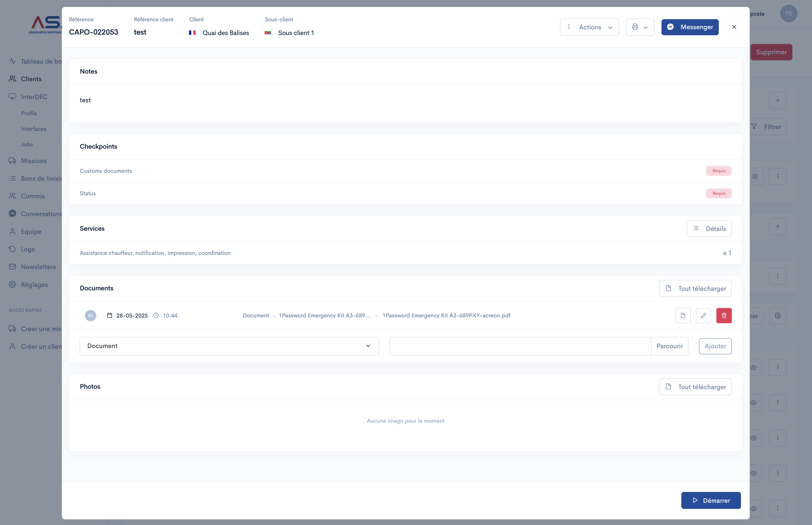Click the Missions truck icon

(x=12, y=161)
